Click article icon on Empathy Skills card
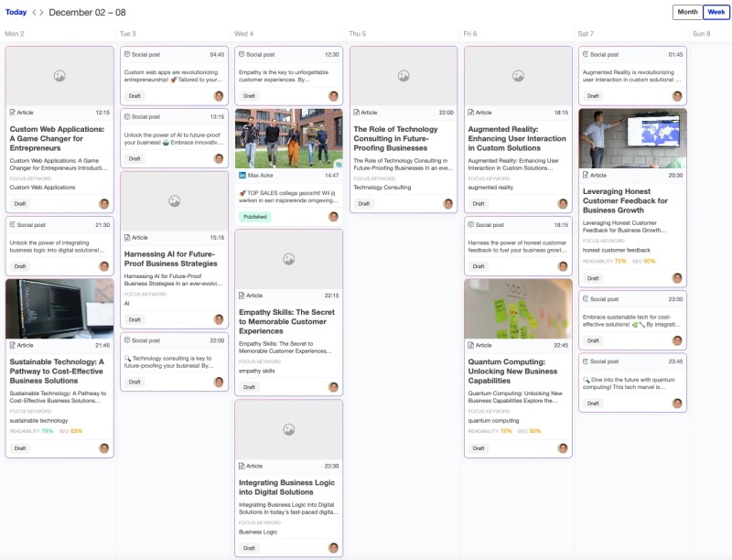This screenshot has height=560, width=732. coord(242,296)
